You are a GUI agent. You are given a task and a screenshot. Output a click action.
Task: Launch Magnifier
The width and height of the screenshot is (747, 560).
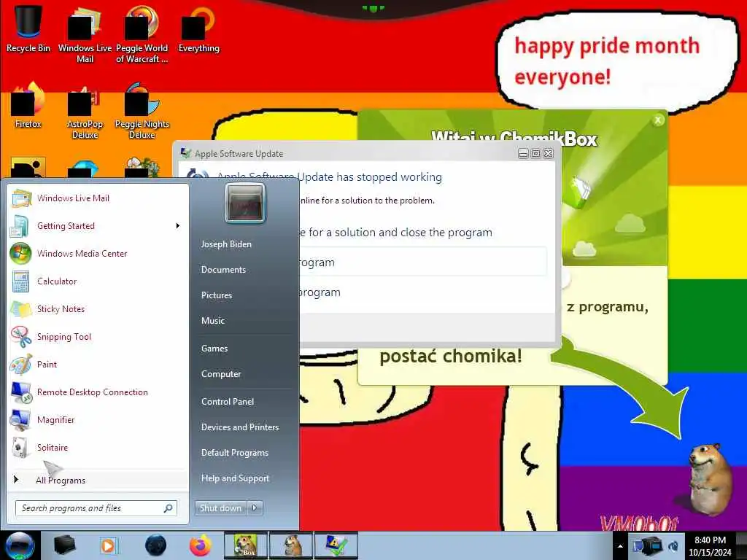tap(98, 419)
